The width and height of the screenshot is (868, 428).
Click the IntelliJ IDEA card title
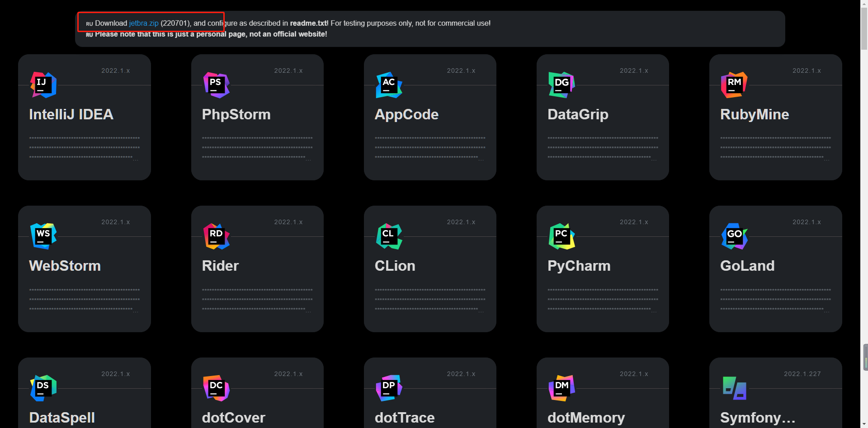coord(71,114)
